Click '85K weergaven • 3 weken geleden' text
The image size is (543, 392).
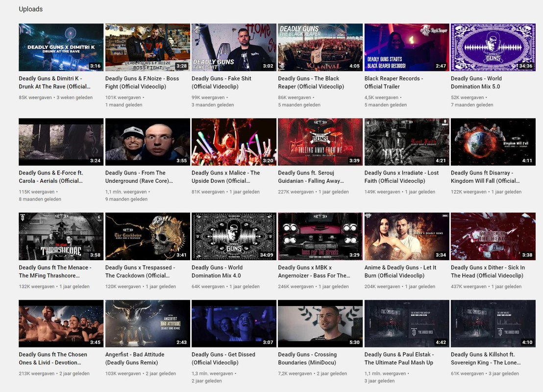(56, 98)
